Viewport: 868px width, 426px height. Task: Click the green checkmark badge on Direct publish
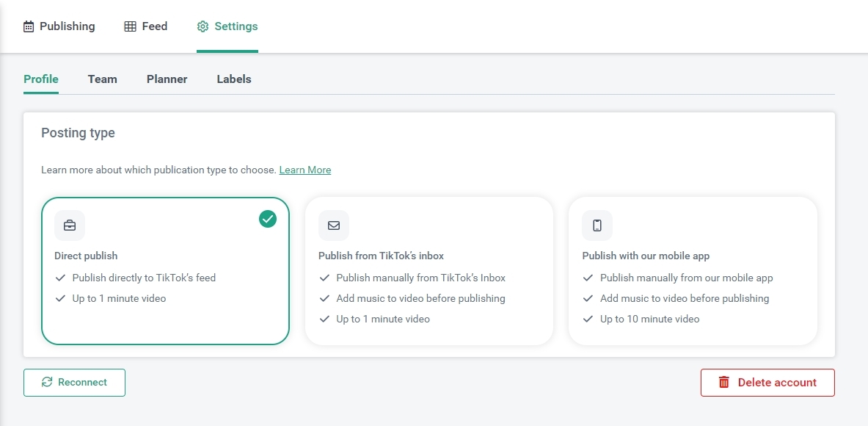tap(268, 219)
